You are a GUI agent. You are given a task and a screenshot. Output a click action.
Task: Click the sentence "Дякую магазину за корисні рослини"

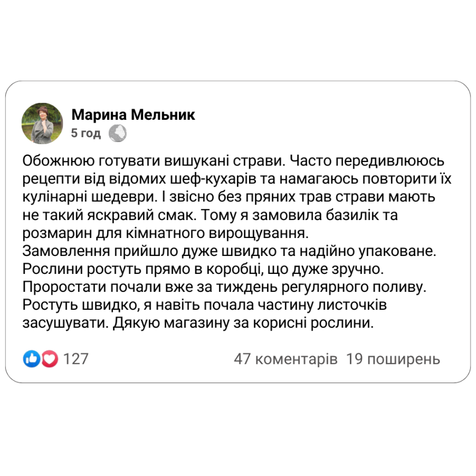click(x=243, y=323)
